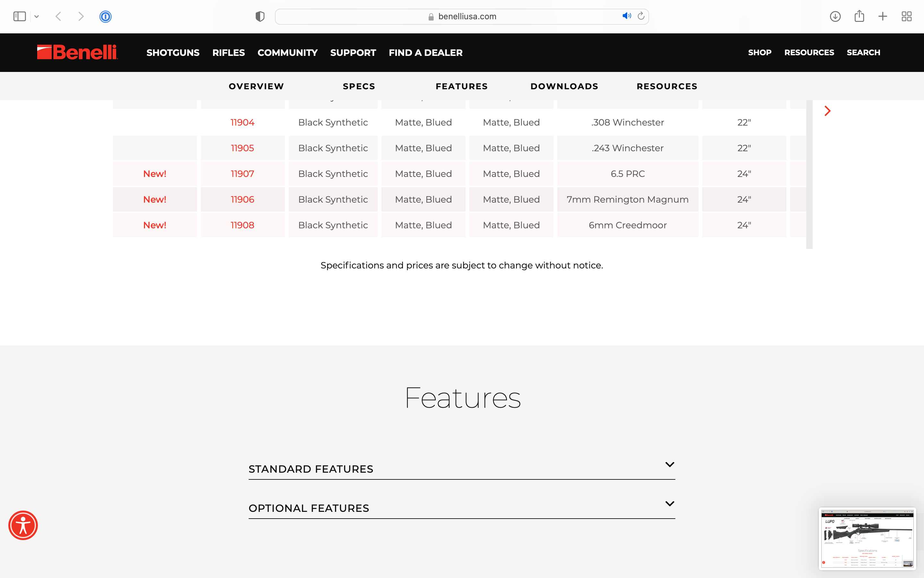Click the specs table vertical scrollbar
Image resolution: width=924 pixels, height=578 pixels.
[x=809, y=174]
